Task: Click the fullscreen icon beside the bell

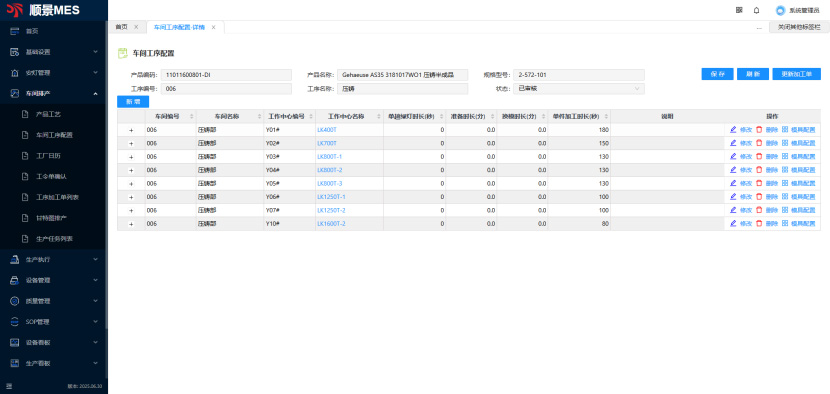Action: [739, 10]
